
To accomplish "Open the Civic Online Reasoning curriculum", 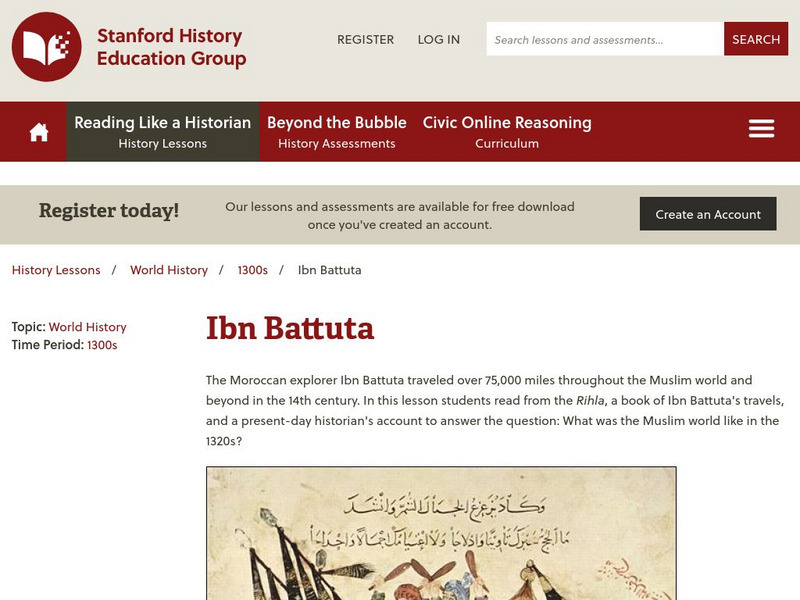I will [505, 129].
